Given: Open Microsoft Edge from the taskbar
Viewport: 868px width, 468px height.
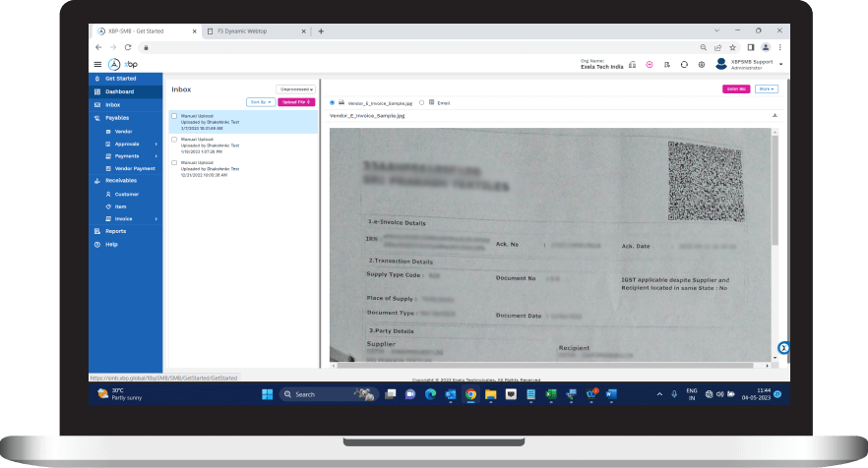Looking at the screenshot, I should (x=430, y=394).
